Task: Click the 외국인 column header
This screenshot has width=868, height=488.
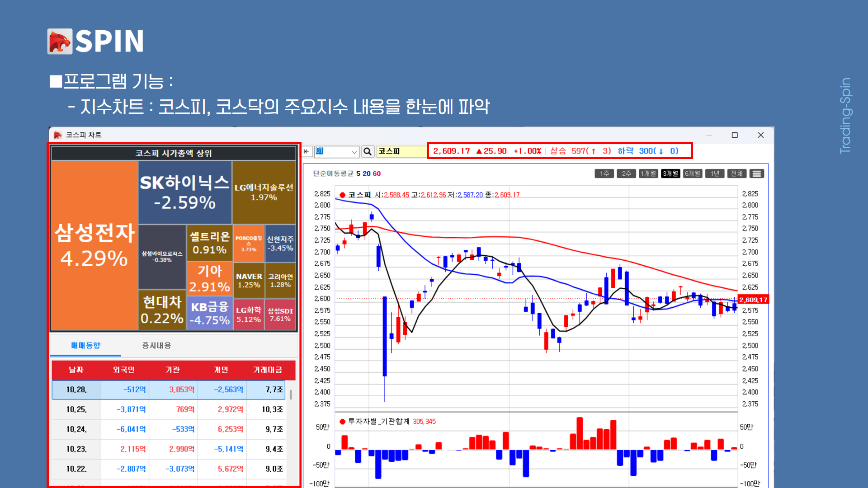Action: [x=124, y=370]
